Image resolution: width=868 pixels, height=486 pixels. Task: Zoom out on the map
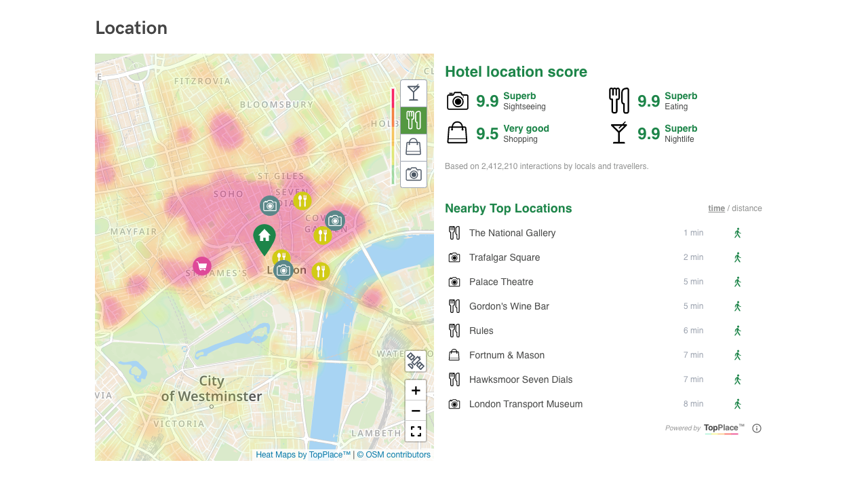[x=416, y=411]
